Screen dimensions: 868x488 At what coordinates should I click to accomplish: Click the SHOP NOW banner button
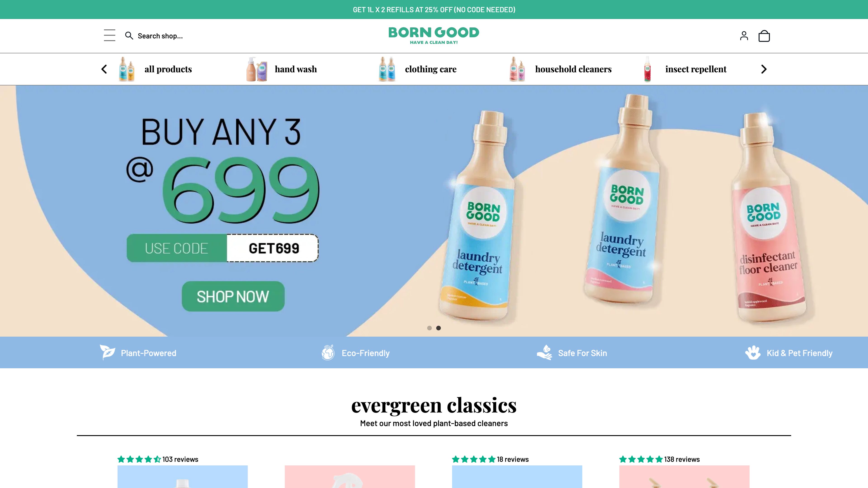pyautogui.click(x=233, y=296)
